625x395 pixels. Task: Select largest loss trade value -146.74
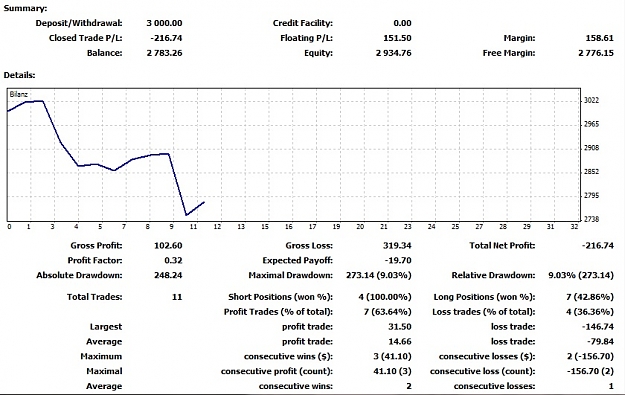click(597, 327)
